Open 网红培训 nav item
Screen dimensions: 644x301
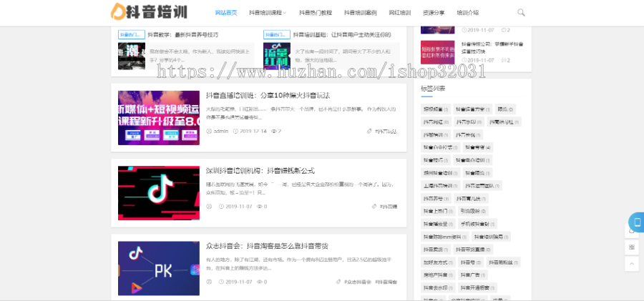[x=399, y=13]
